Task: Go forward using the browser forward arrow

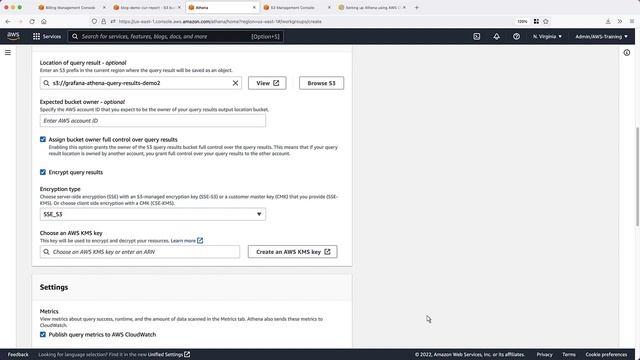Action: click(x=20, y=21)
